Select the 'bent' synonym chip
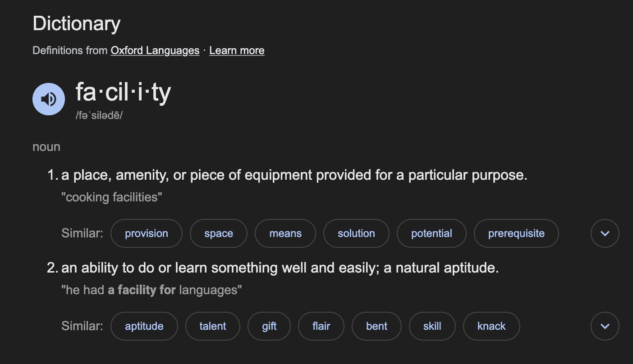The height and width of the screenshot is (364, 633). 376,326
